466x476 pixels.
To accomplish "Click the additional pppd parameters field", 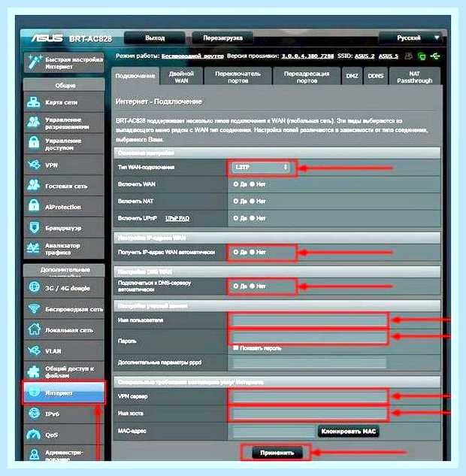I will point(309,362).
